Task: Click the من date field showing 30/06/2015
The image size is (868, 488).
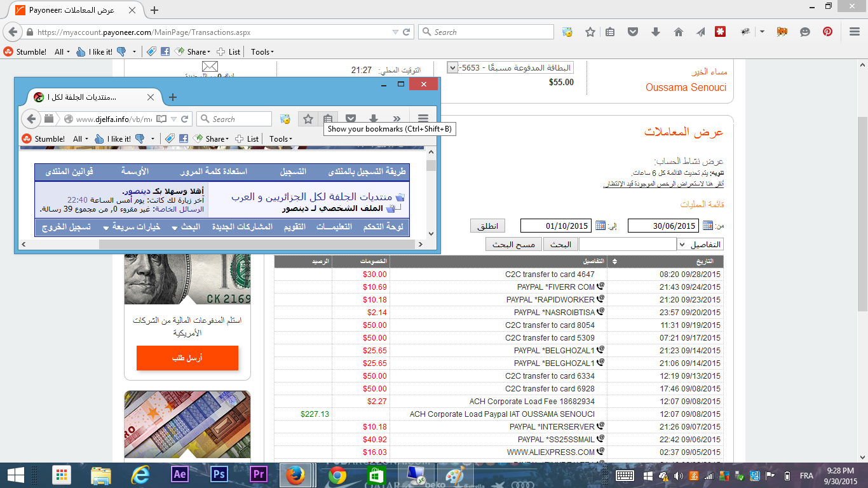Action: coord(663,226)
